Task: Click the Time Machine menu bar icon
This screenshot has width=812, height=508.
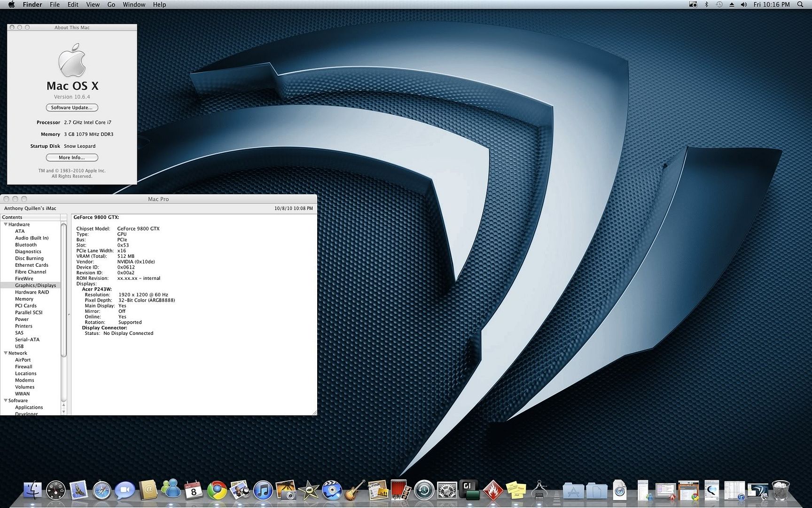Action: tap(719, 4)
